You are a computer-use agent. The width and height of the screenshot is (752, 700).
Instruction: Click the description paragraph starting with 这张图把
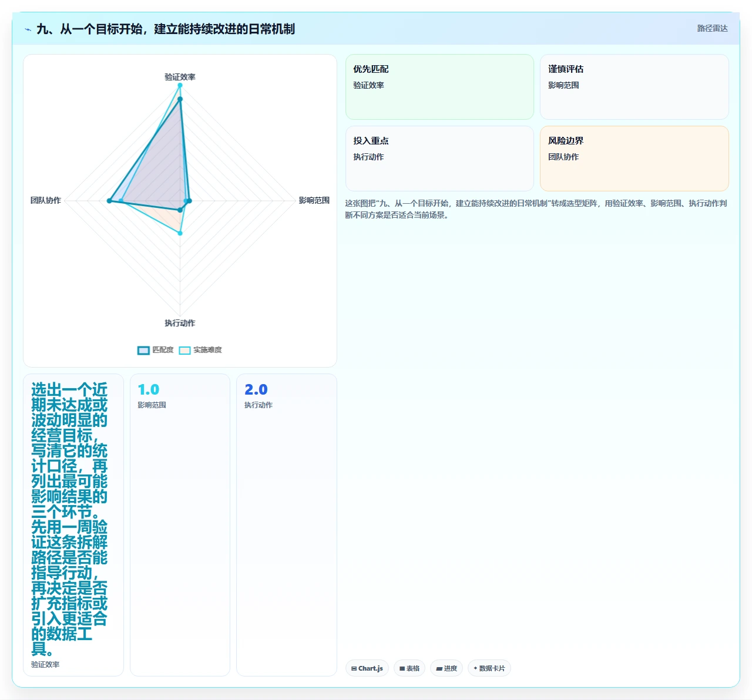pyautogui.click(x=536, y=209)
